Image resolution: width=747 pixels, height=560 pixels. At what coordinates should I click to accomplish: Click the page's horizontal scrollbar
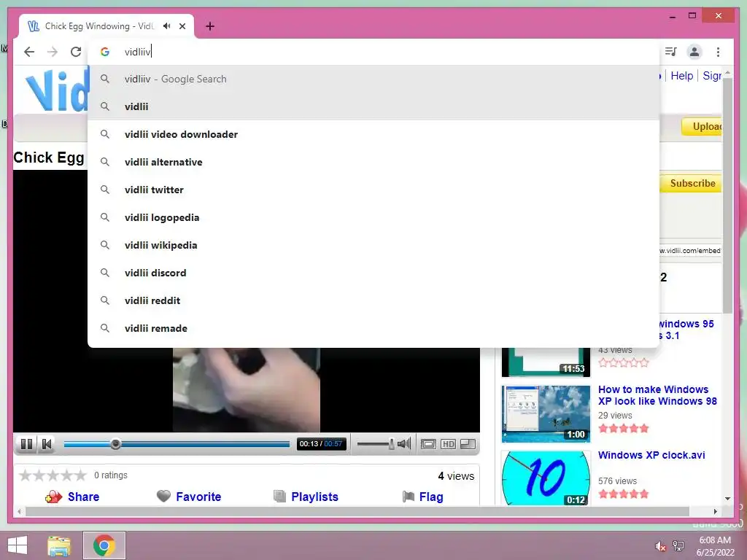pyautogui.click(x=357, y=511)
